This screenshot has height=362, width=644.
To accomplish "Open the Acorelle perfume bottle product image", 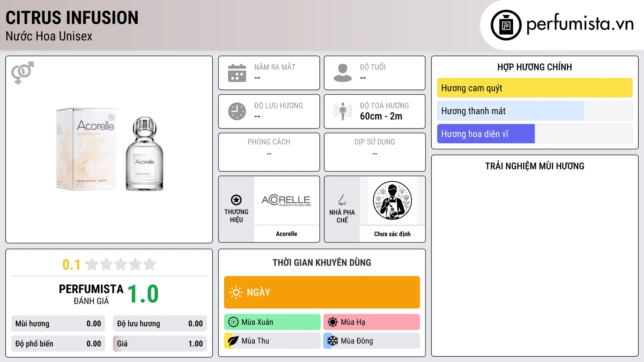I will click(x=110, y=150).
